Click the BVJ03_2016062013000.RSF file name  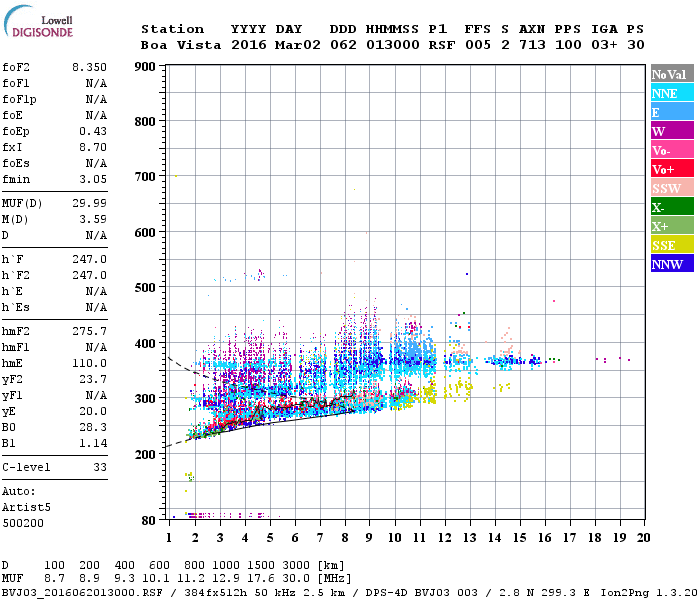coord(82,593)
